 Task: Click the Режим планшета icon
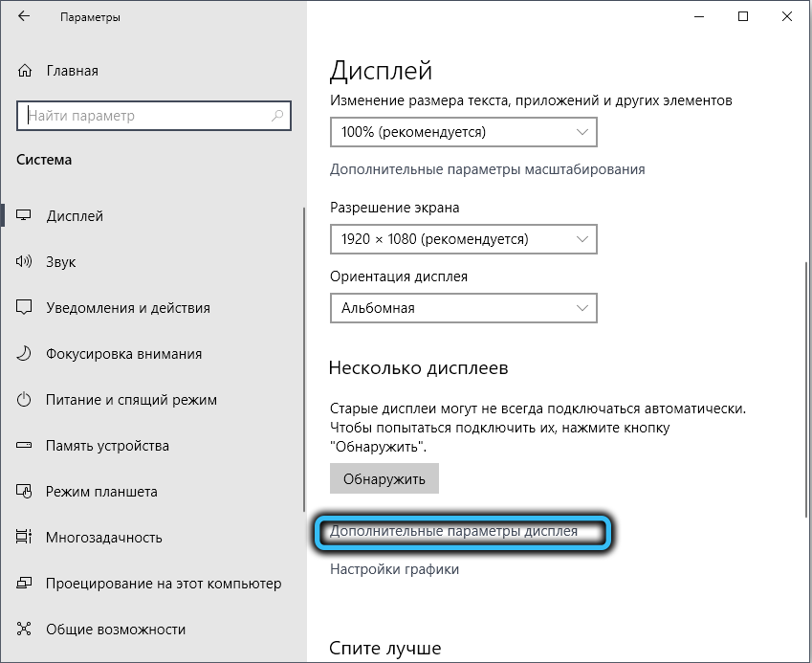click(x=25, y=492)
